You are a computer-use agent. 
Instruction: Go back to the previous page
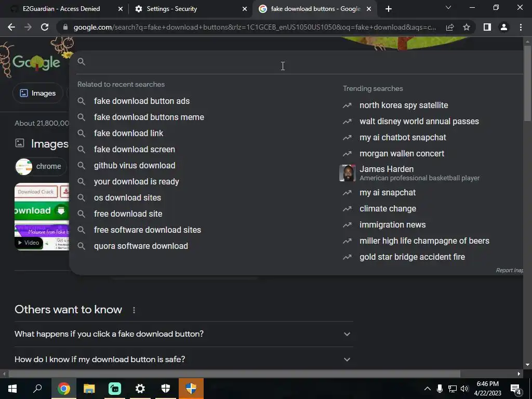click(11, 27)
